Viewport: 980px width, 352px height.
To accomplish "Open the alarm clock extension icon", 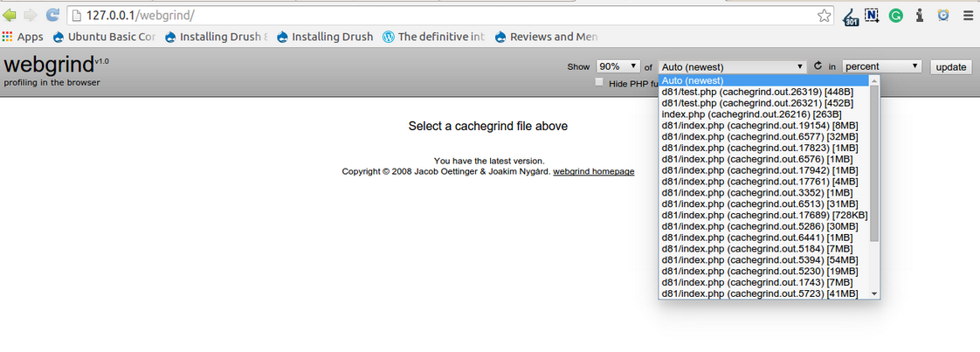I will [x=943, y=15].
